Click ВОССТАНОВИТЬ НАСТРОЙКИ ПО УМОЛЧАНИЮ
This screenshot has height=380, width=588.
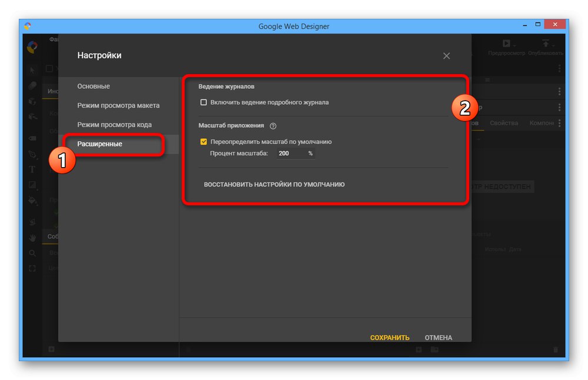[x=274, y=185]
